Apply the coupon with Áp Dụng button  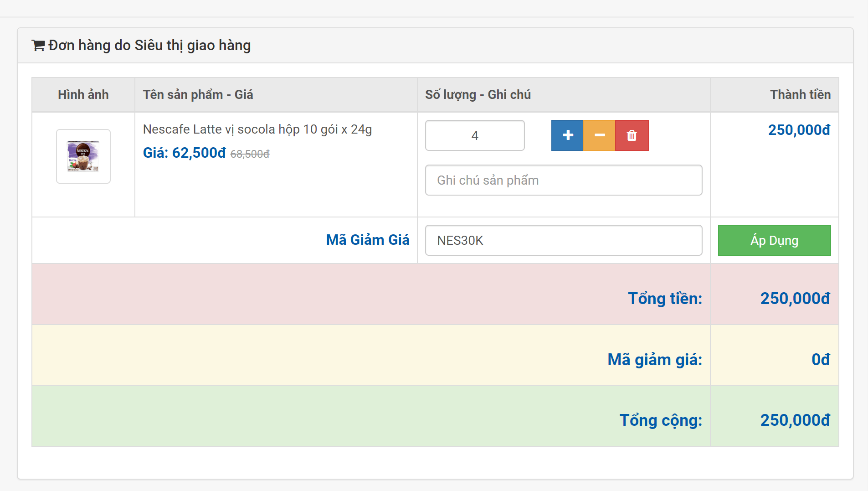point(774,240)
